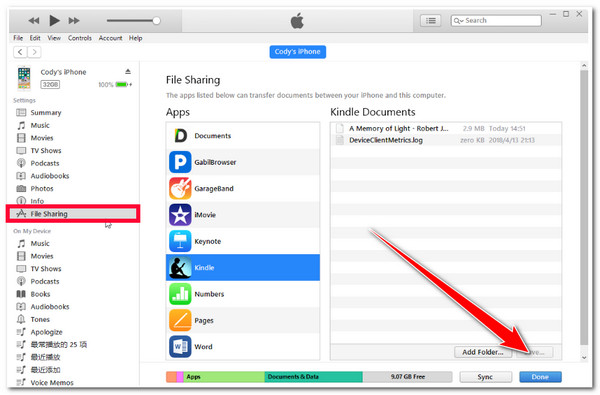Click the Add Folder... button
Image resolution: width=600 pixels, height=395 pixels.
pos(483,352)
